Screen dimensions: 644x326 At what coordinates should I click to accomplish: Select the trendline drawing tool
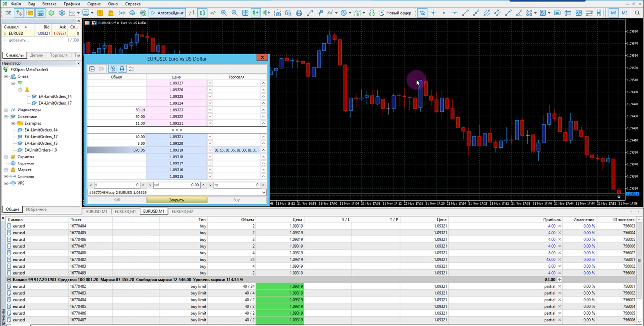click(x=465, y=13)
